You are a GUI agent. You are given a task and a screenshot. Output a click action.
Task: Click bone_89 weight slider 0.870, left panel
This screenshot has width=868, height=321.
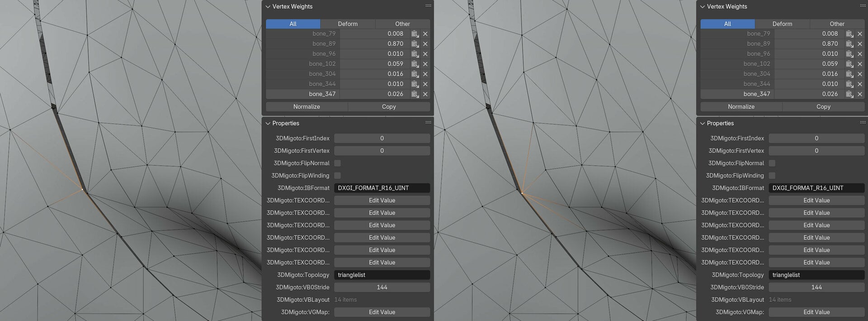point(374,44)
